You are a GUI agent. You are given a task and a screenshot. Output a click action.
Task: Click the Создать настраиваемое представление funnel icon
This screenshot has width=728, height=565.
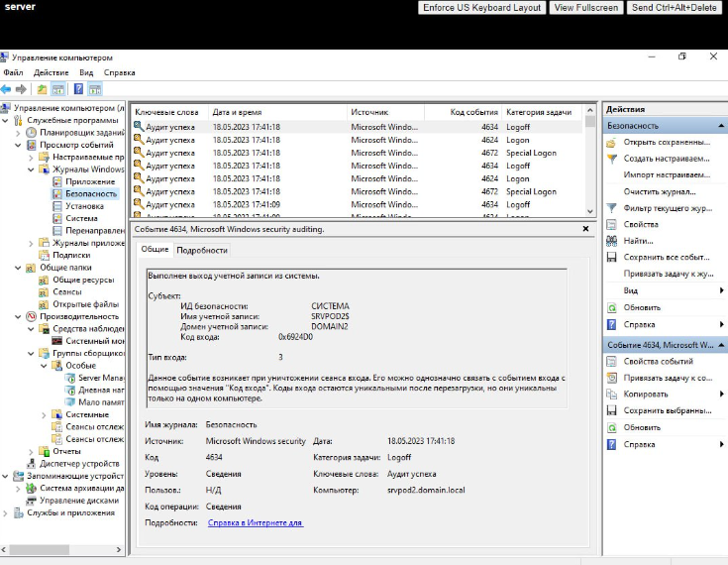(612, 159)
